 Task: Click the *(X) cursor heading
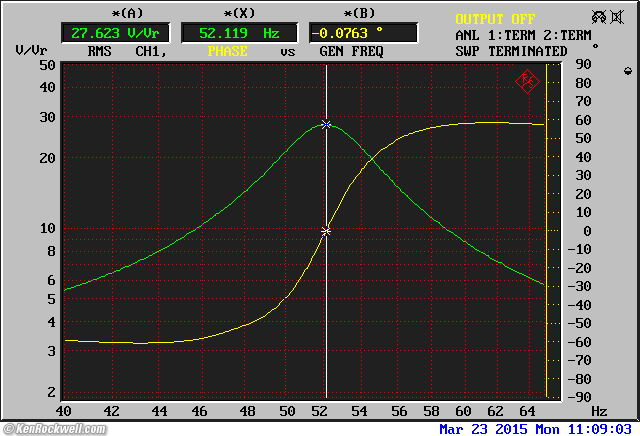(239, 13)
